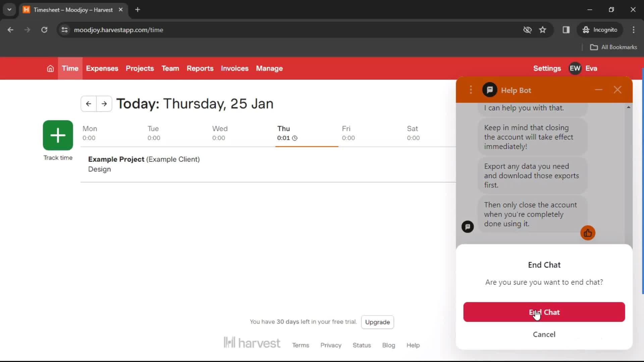Open the Team tab
Screen dimensions: 644x362
pos(170,68)
